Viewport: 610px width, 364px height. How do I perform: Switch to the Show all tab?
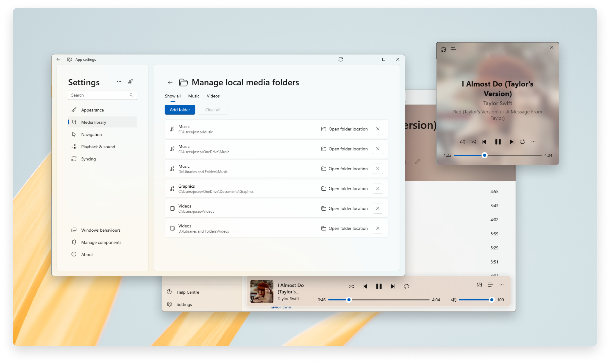tap(173, 96)
